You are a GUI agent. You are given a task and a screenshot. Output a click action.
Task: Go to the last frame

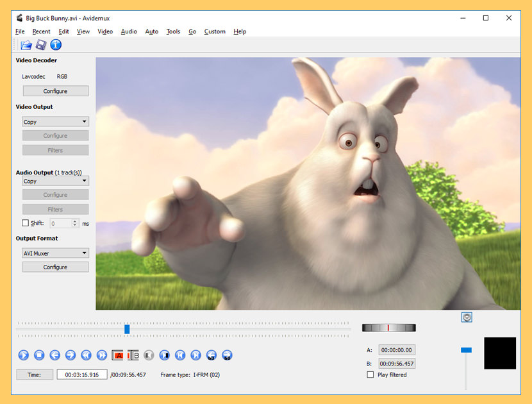(x=195, y=355)
